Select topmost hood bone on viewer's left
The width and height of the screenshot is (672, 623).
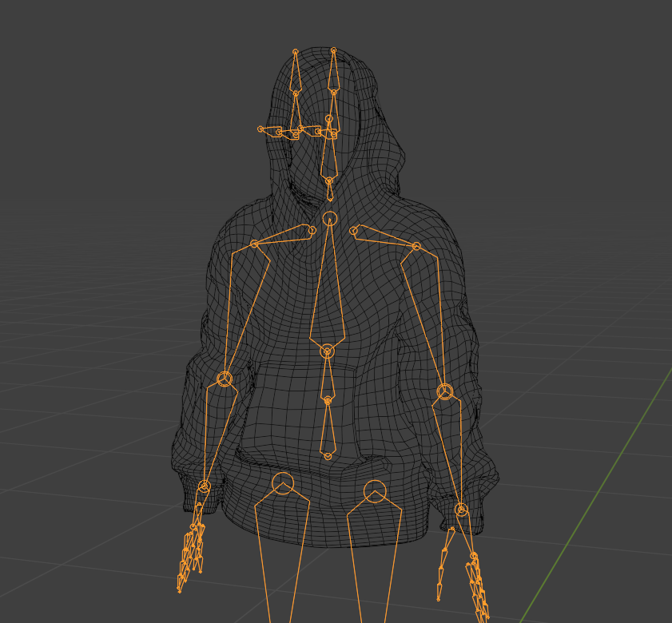click(296, 71)
